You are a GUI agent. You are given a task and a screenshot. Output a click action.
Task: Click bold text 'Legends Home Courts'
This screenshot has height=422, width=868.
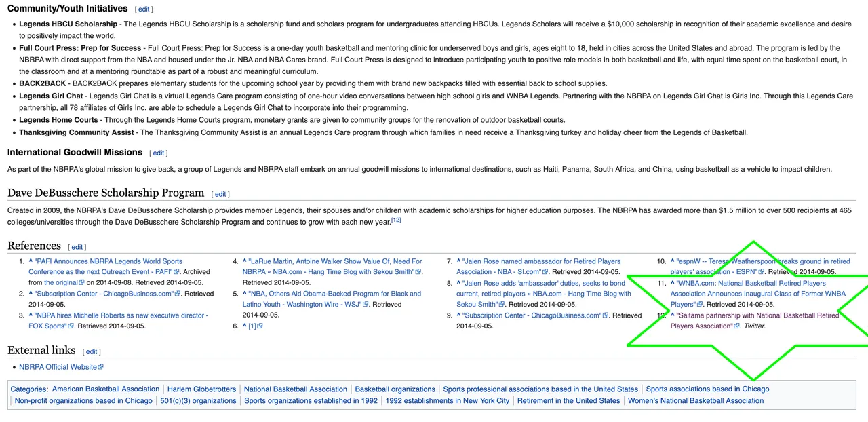coord(58,121)
